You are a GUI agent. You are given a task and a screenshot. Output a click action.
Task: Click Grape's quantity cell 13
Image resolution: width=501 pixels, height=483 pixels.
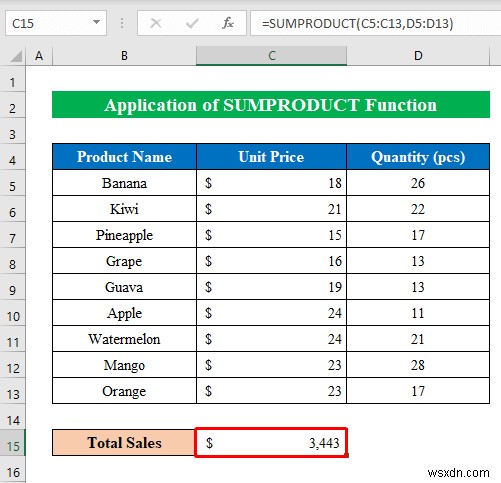coord(418,261)
